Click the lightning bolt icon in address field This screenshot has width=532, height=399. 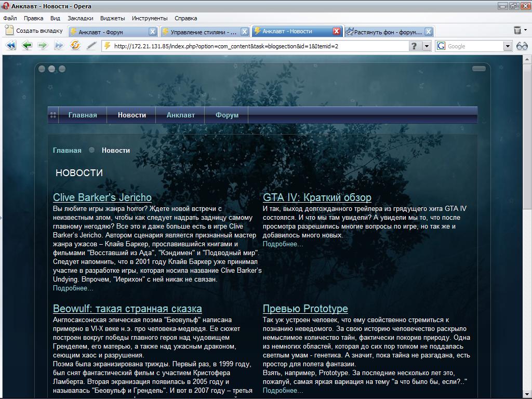pos(107,46)
